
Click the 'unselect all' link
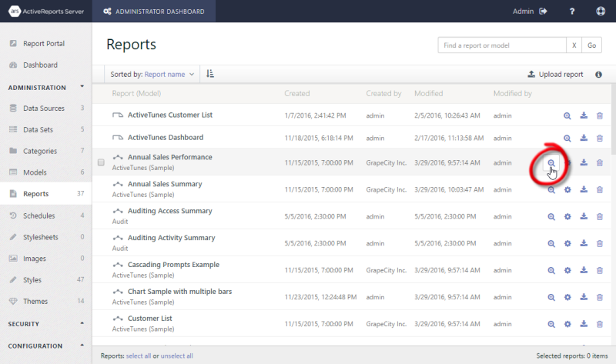click(177, 356)
